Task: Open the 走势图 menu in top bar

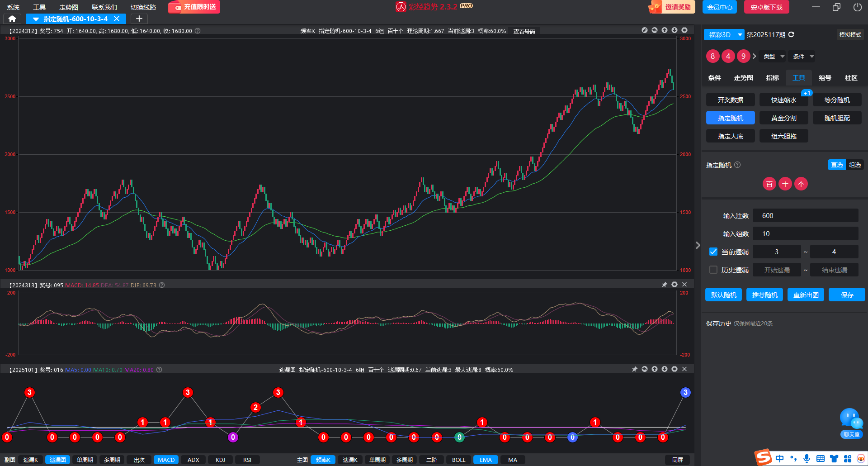Action: pos(68,7)
